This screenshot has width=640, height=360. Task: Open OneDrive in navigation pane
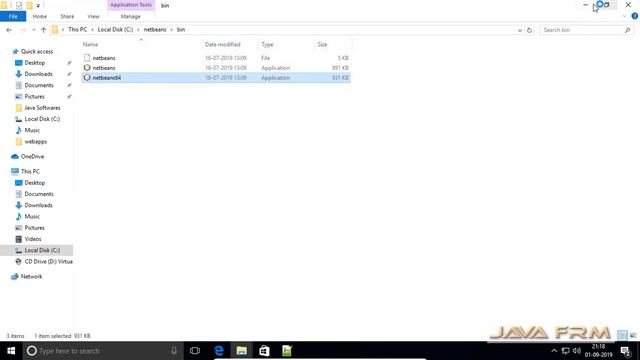(32, 156)
